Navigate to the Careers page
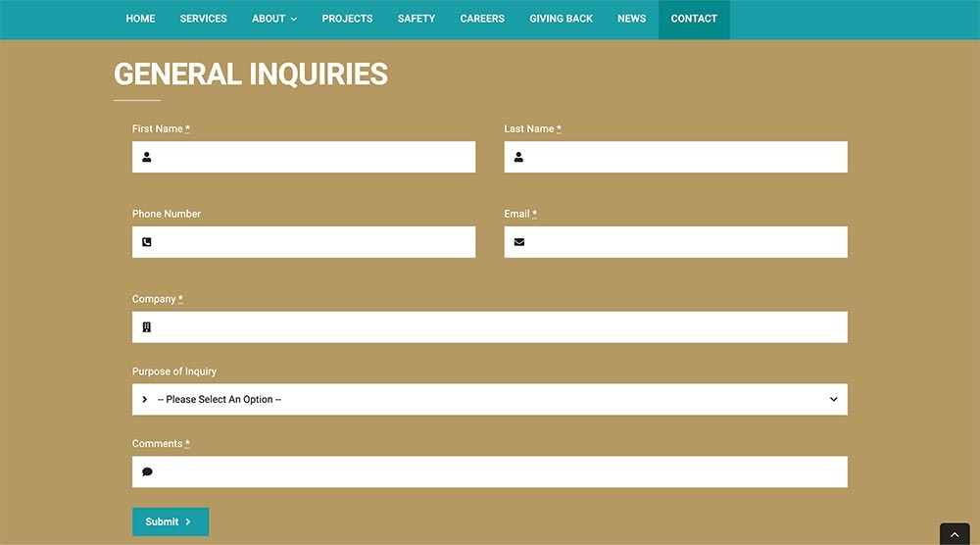 pos(482,19)
